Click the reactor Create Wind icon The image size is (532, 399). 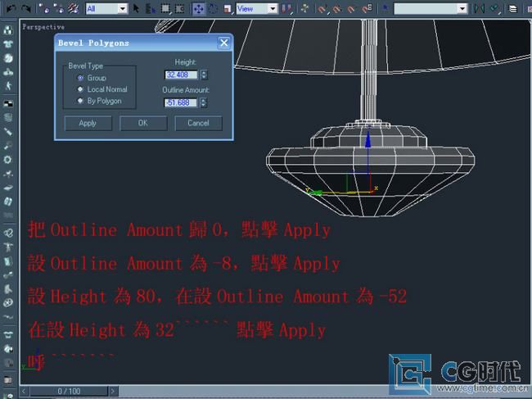pyautogui.click(x=8, y=173)
